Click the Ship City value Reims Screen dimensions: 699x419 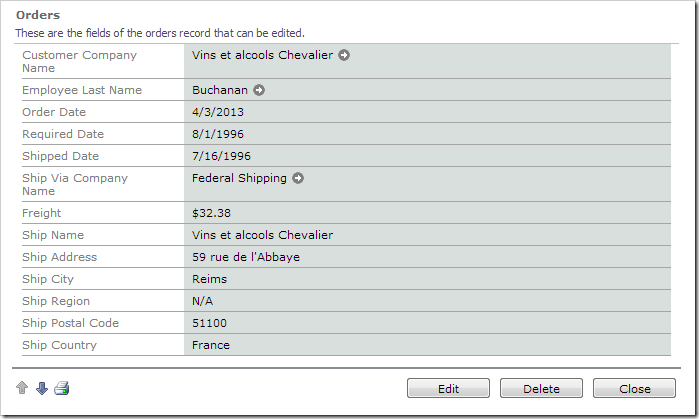pos(210,279)
